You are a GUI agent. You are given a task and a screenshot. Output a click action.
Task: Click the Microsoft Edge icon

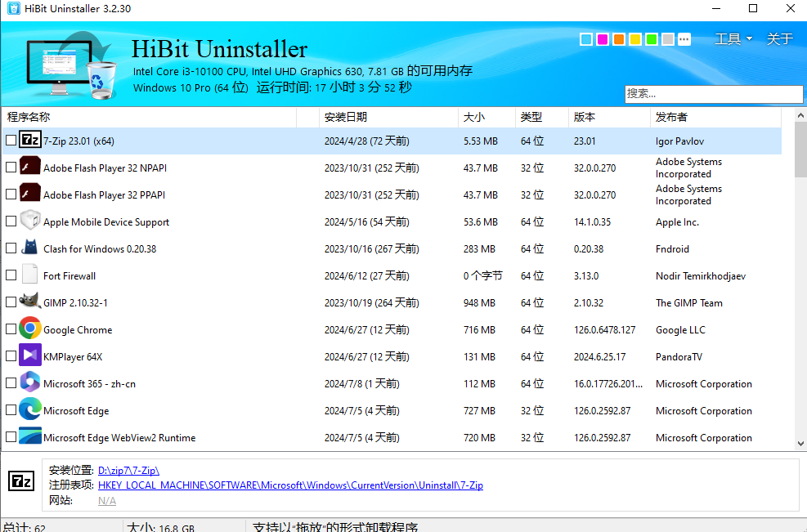(x=30, y=410)
